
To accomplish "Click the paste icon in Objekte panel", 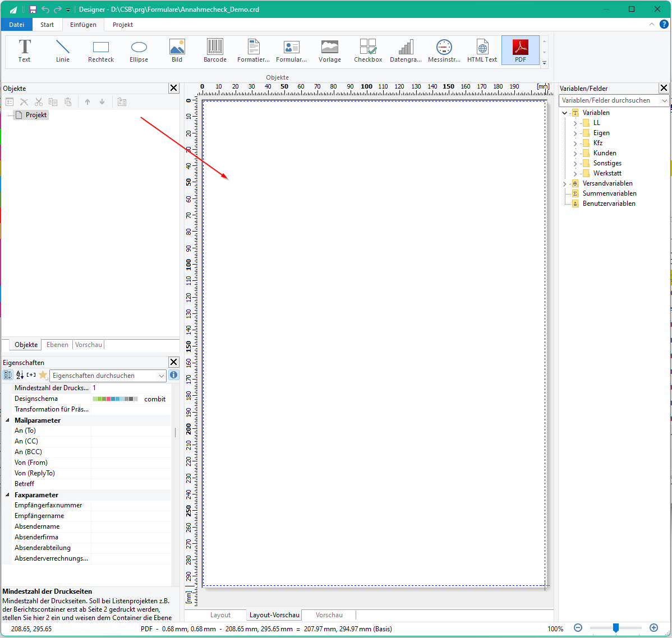I will 68,102.
